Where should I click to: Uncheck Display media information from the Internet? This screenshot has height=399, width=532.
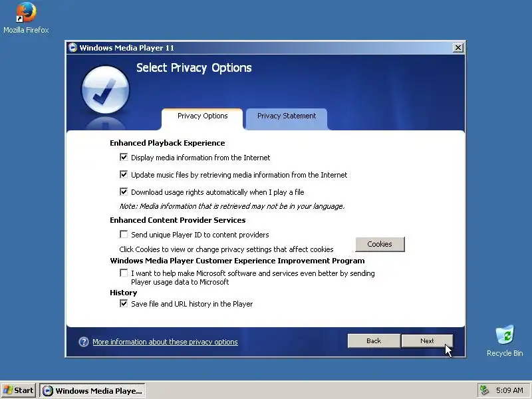click(124, 157)
